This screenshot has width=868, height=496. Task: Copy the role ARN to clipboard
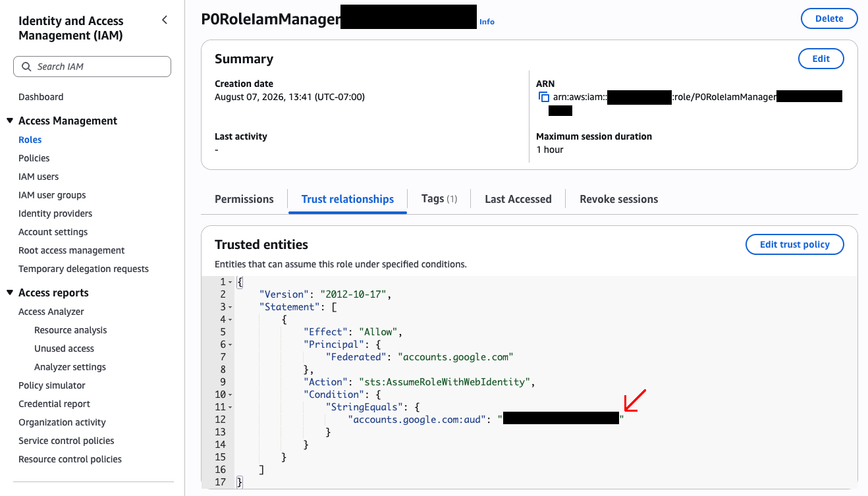[x=544, y=97]
